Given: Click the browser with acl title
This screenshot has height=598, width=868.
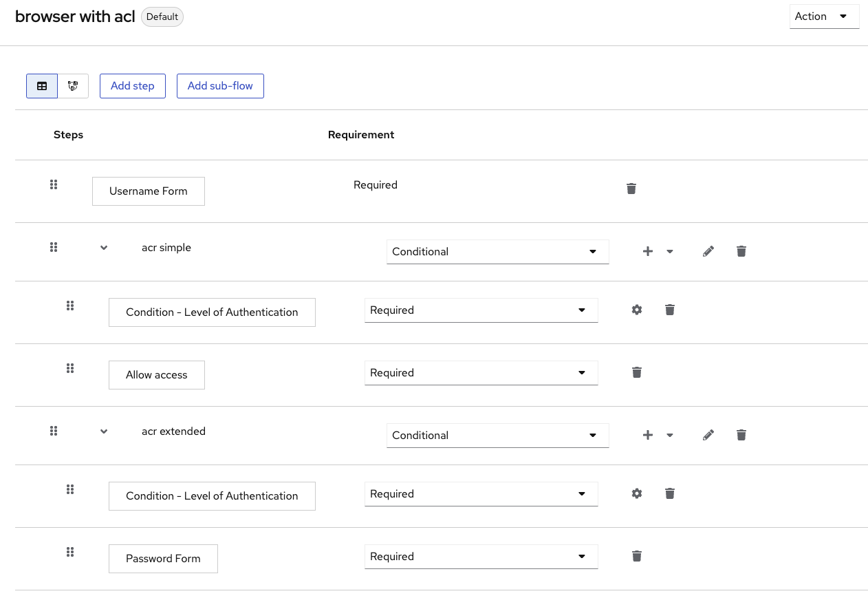Looking at the screenshot, I should click(x=75, y=17).
